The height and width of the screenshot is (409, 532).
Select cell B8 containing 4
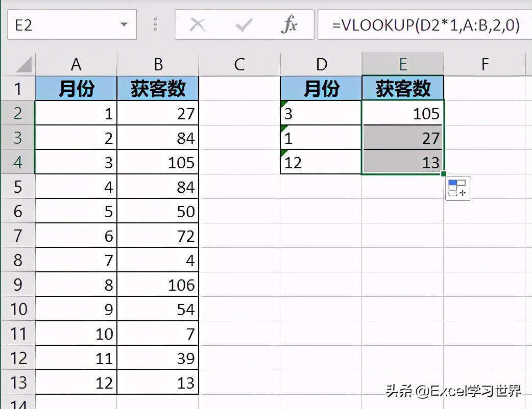point(158,260)
